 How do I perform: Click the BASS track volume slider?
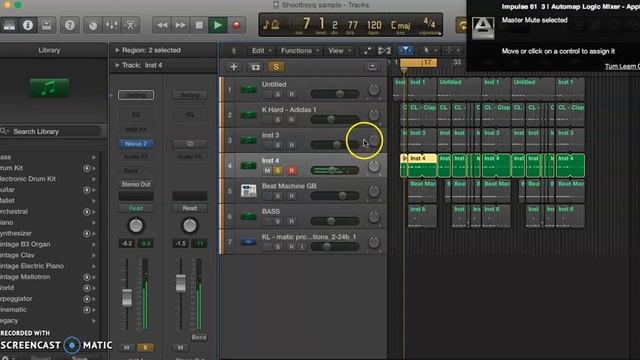(x=335, y=222)
